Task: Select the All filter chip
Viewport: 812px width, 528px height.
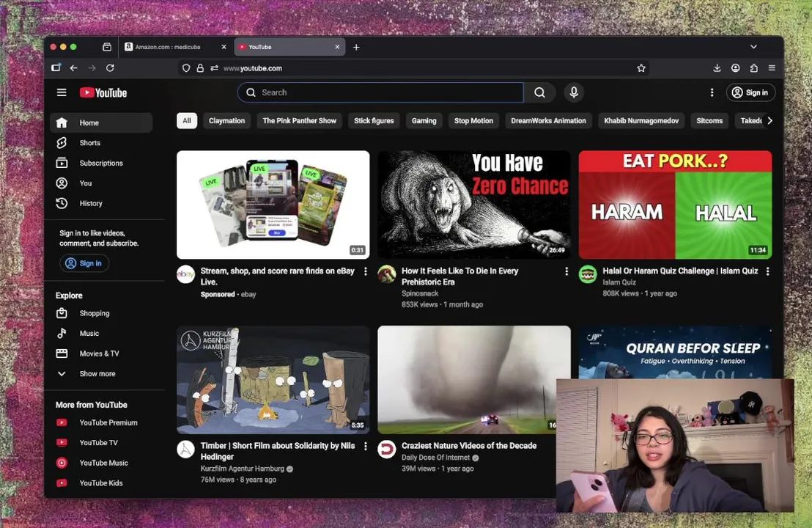Action: 187,121
